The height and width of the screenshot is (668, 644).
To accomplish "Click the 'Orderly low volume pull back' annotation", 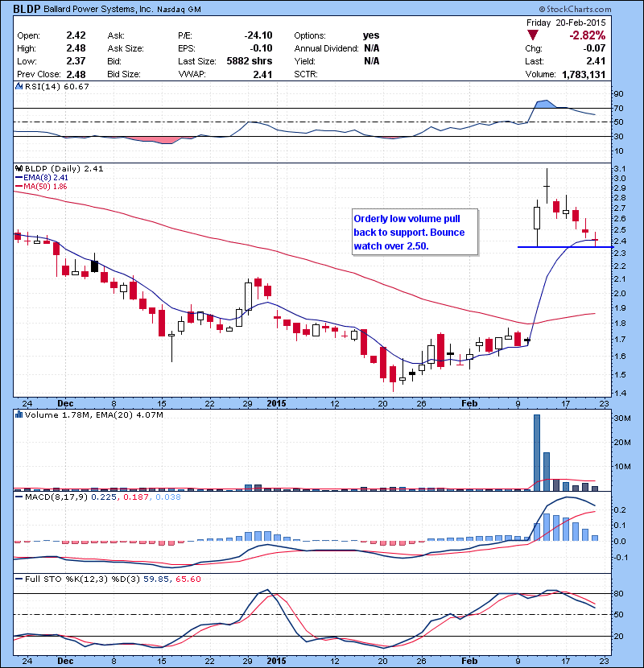I will click(415, 232).
